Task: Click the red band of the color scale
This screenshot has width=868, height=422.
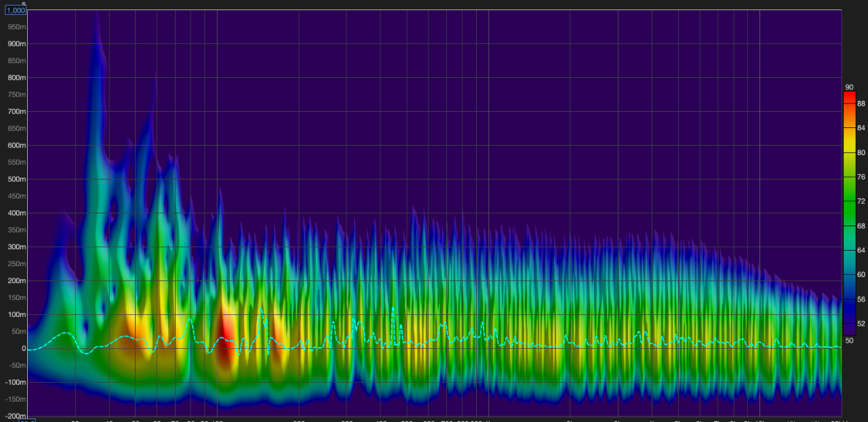Action: click(849, 100)
